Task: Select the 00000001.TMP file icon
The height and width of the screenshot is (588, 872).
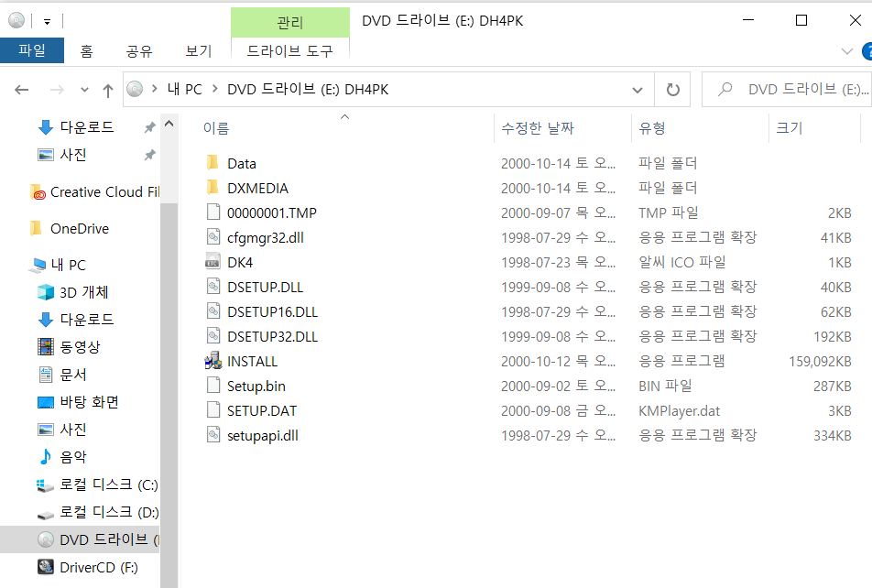Action: click(x=213, y=212)
